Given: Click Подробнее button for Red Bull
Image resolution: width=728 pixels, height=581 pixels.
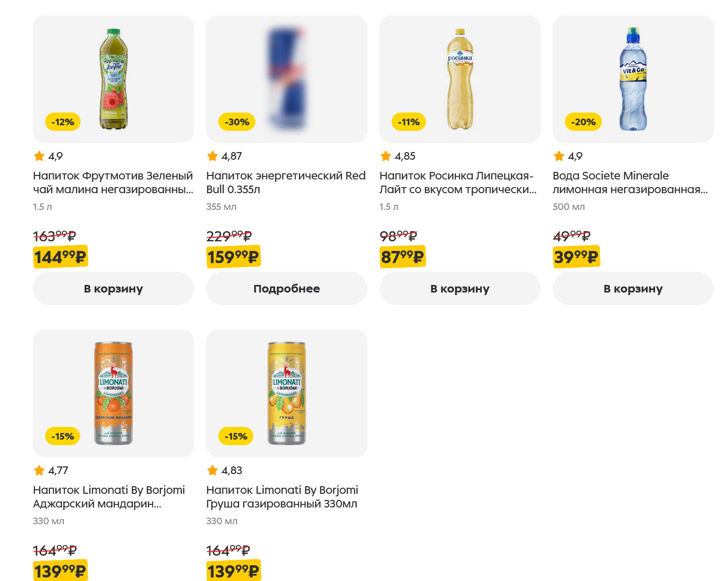Looking at the screenshot, I should point(286,288).
